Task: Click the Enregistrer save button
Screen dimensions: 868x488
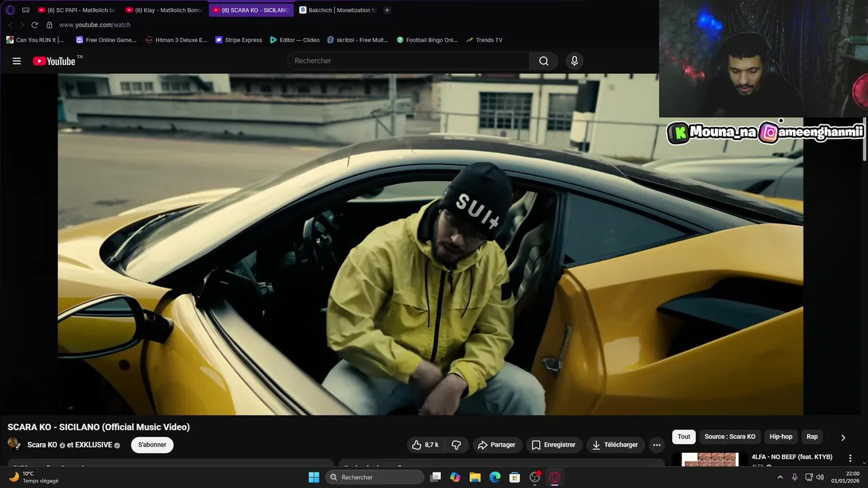Action: point(553,445)
